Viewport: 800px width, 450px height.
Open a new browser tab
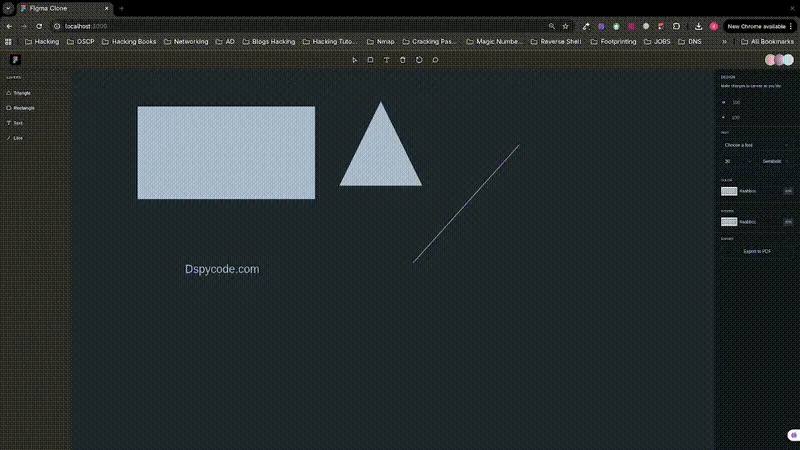(121, 8)
